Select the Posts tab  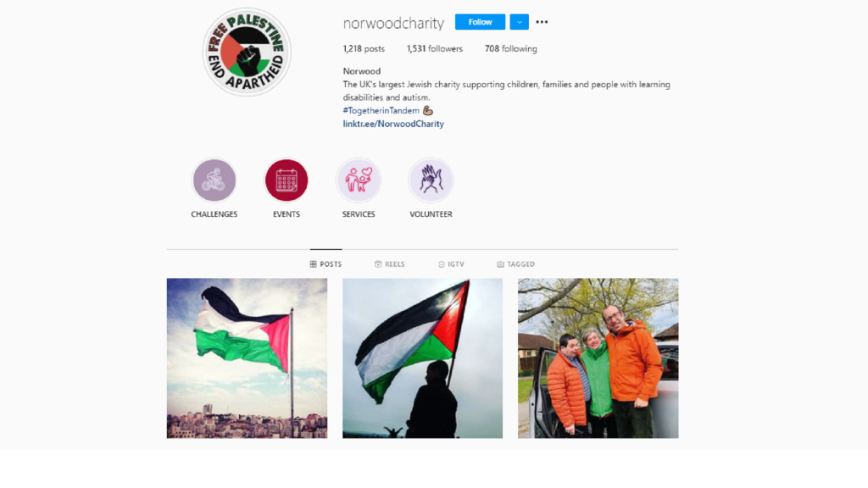[326, 264]
